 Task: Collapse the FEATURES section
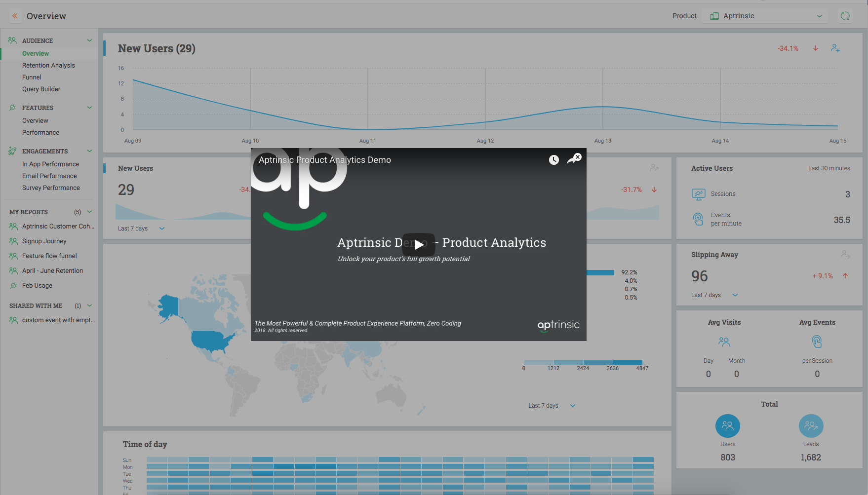(x=89, y=108)
